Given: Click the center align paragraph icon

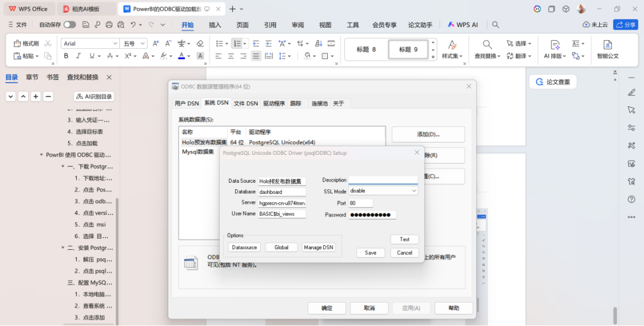Looking at the screenshot, I should point(231,56).
